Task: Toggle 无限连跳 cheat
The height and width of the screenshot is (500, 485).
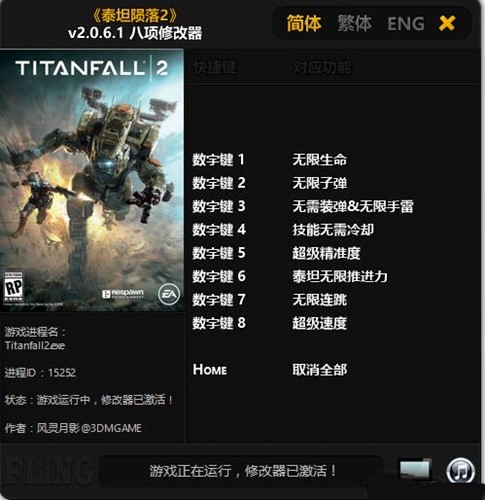Action: pyautogui.click(x=319, y=300)
